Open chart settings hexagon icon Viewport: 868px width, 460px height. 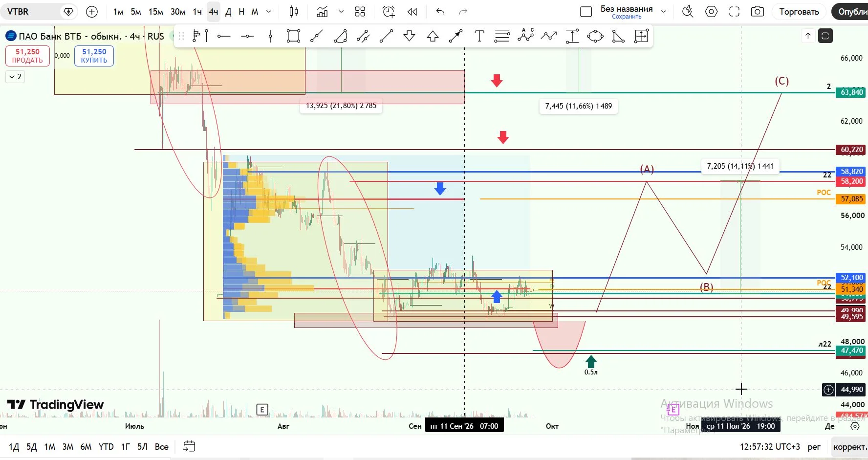(x=711, y=12)
